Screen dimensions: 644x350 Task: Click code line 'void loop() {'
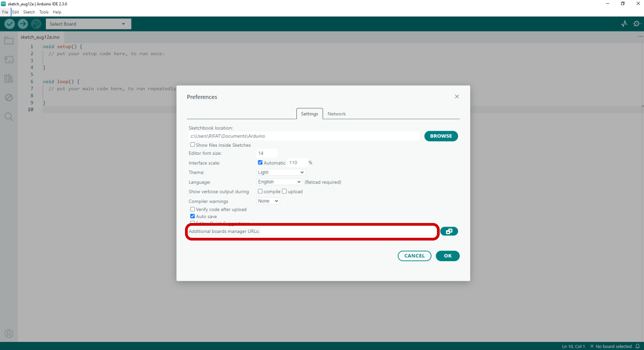[61, 82]
